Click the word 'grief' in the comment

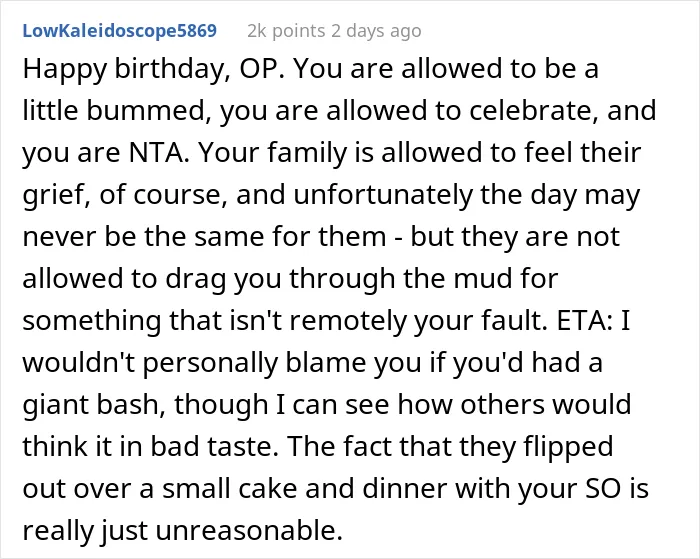point(54,196)
